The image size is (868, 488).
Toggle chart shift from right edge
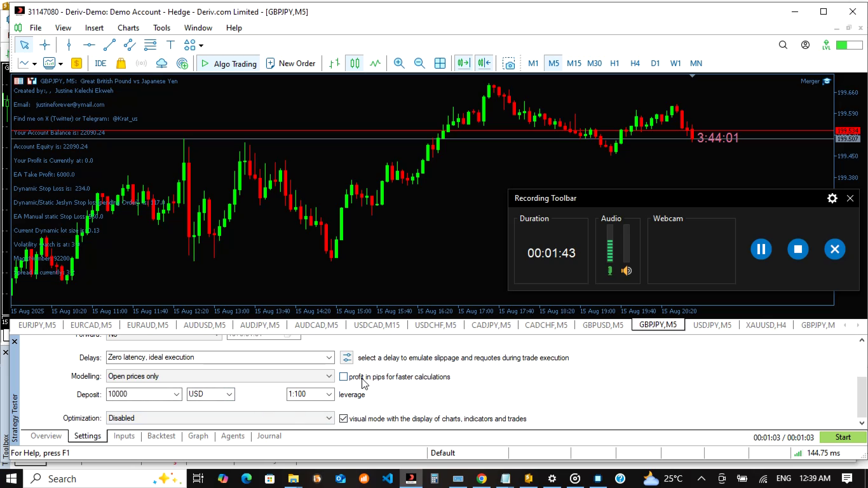(x=484, y=64)
